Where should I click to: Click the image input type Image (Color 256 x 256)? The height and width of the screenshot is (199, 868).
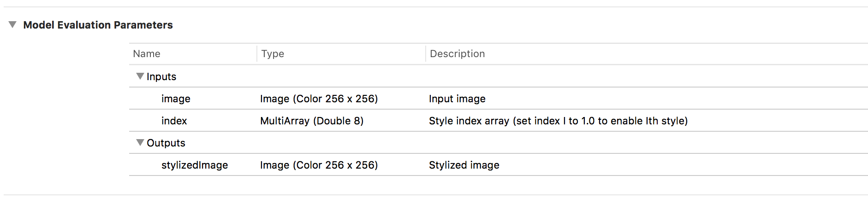pos(319,99)
